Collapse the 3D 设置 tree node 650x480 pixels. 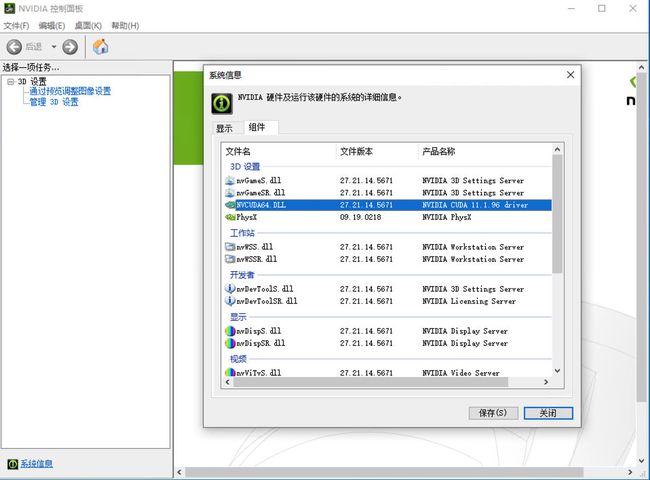pos(11,82)
